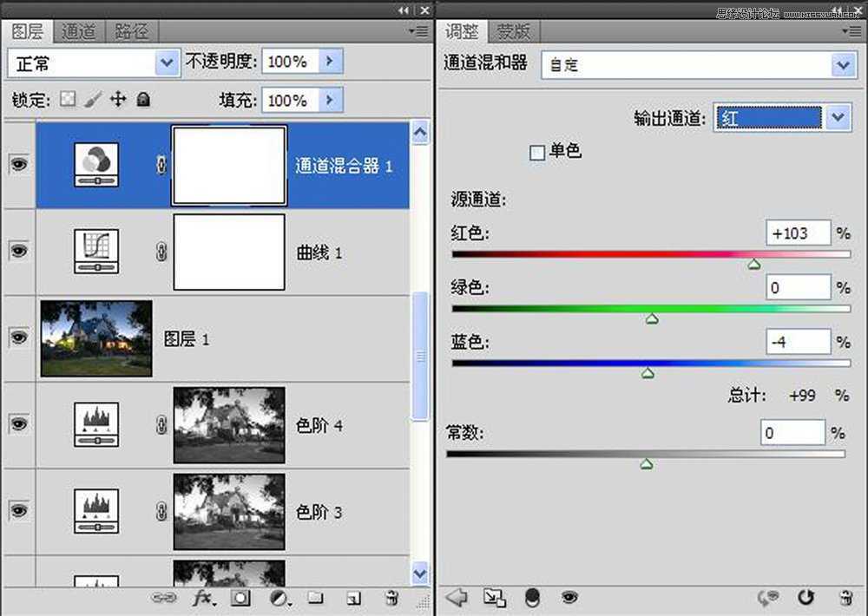Create a new adjustment layer
Viewport: 868px width, 616px height.
[279, 597]
